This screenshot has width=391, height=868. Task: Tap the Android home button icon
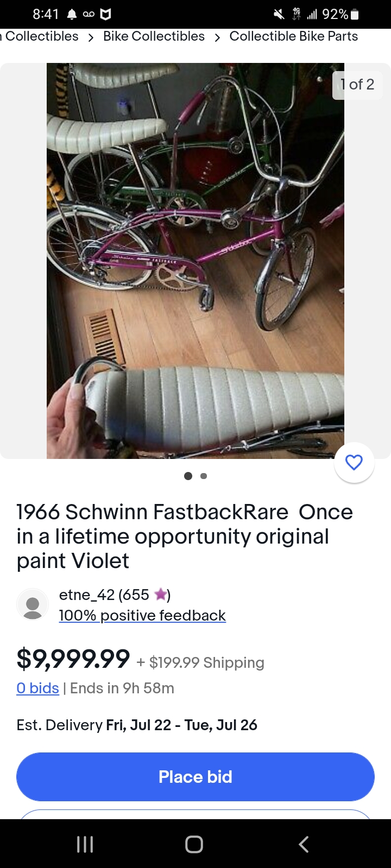pos(194,844)
